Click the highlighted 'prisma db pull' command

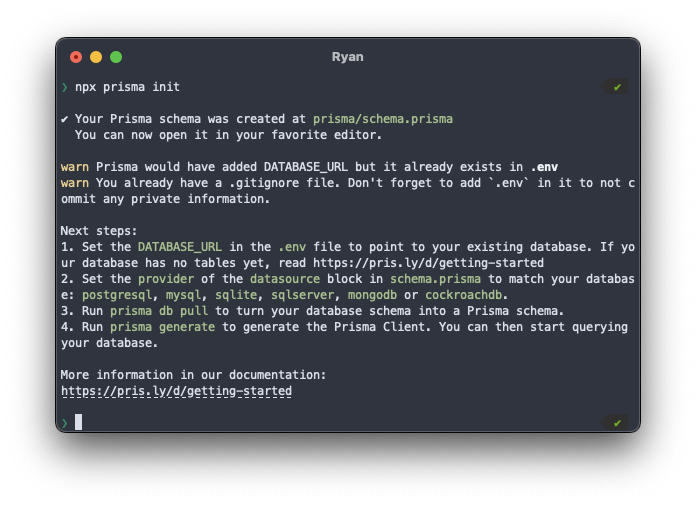click(159, 311)
